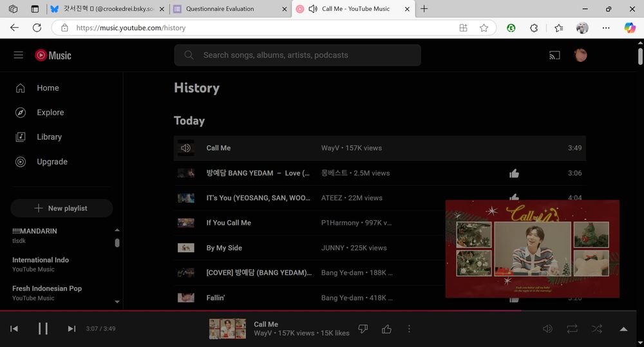
Task: Click the sidebar playlist scrollbar thumb
Action: pos(117,243)
